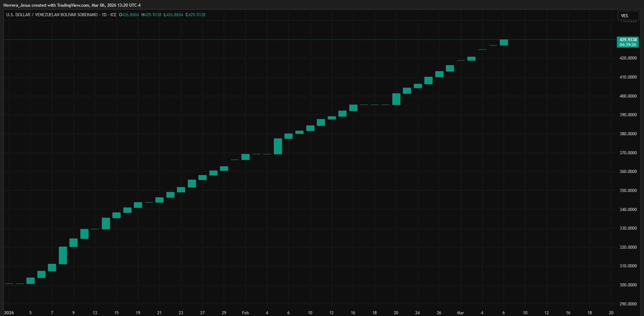Open the VES currency dropdown
The width and height of the screenshot is (644, 316).
pyautogui.click(x=628, y=16)
